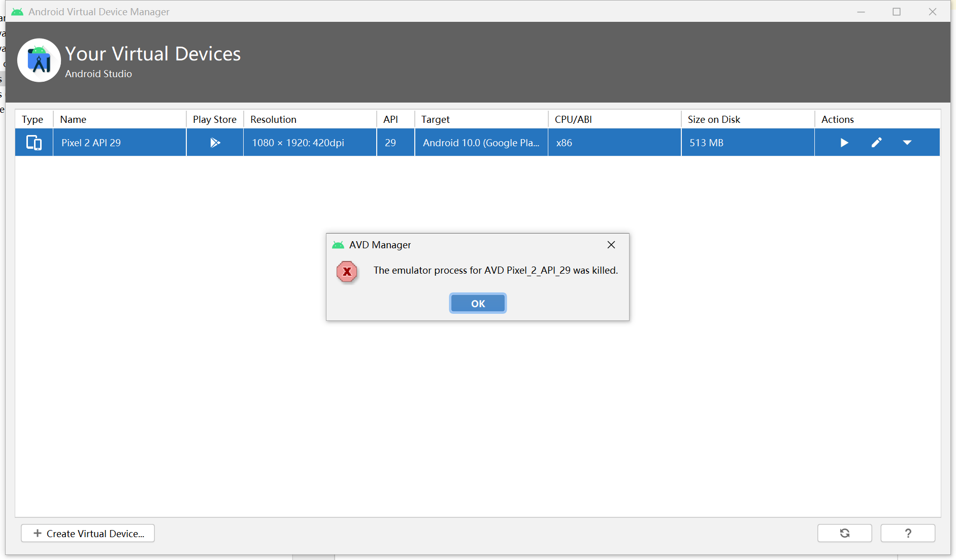Launch the Pixel 2 API 29 emulator

pyautogui.click(x=844, y=143)
